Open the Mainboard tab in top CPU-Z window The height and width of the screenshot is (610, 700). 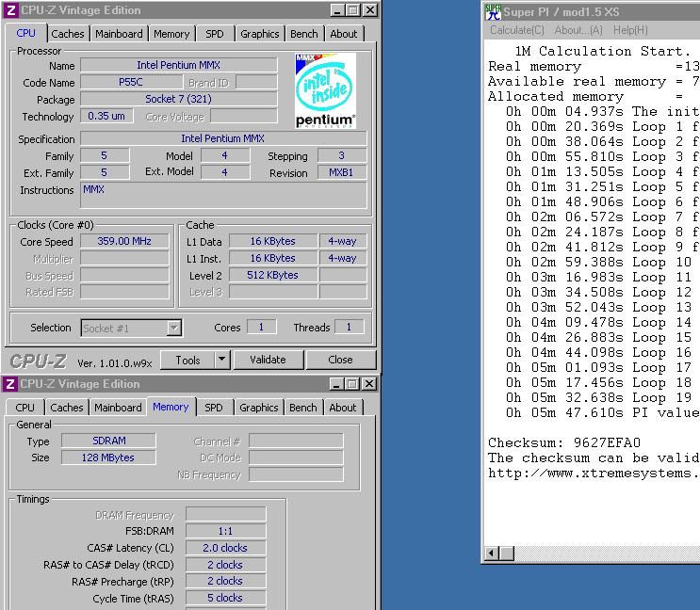(119, 34)
